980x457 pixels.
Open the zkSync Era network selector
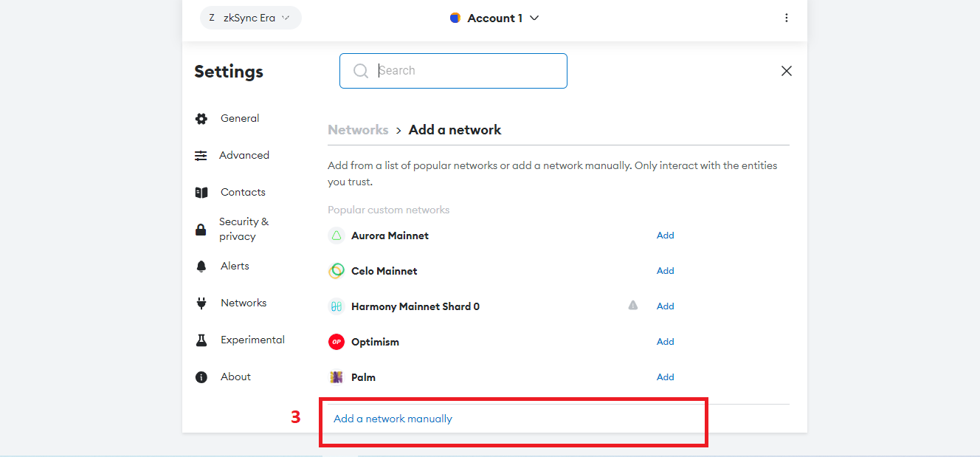pyautogui.click(x=251, y=18)
